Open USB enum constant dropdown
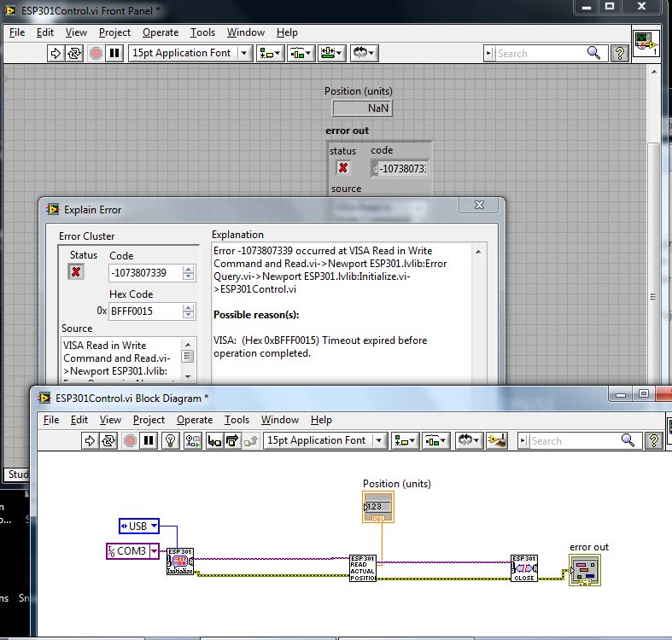Viewport: 672px width, 640px height. click(x=155, y=526)
